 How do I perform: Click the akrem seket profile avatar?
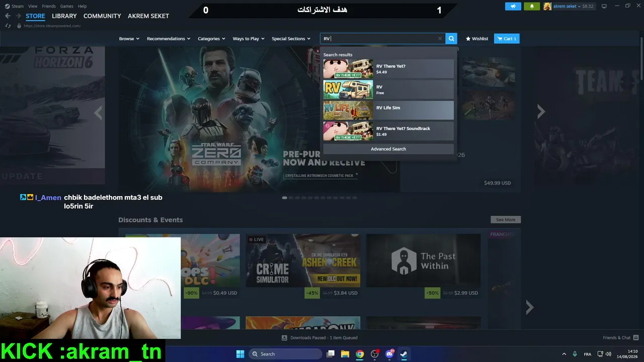547,6
